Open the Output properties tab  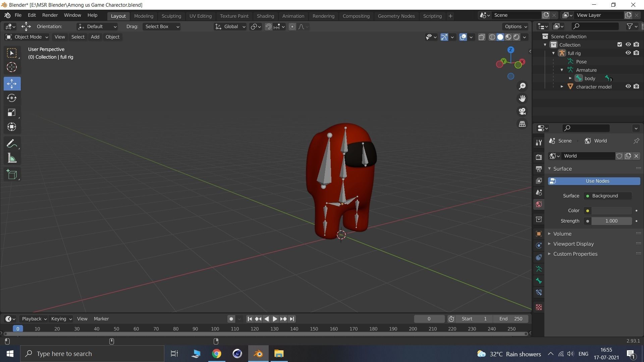pos(539,169)
